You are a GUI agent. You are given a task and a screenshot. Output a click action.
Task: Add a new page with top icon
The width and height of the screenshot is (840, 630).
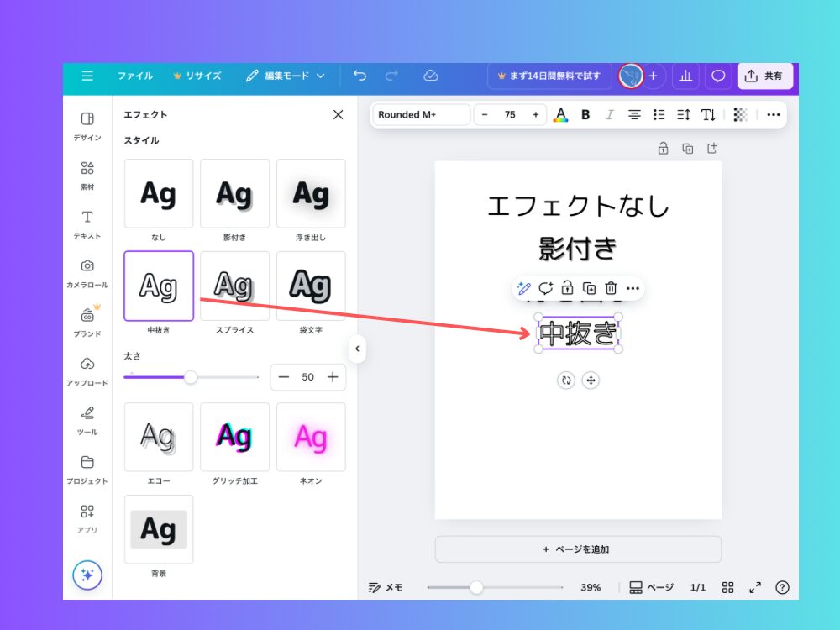[712, 149]
